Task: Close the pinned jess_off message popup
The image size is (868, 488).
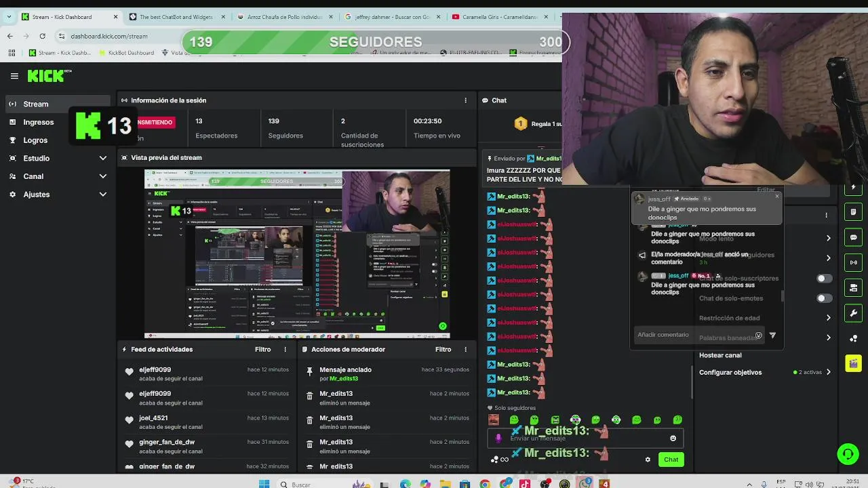Action: [777, 197]
